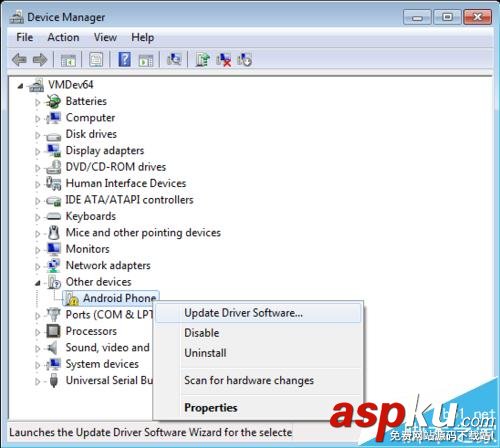Image resolution: width=500 pixels, height=448 pixels.
Task: Click the Display adapters category icon
Action: click(x=53, y=151)
